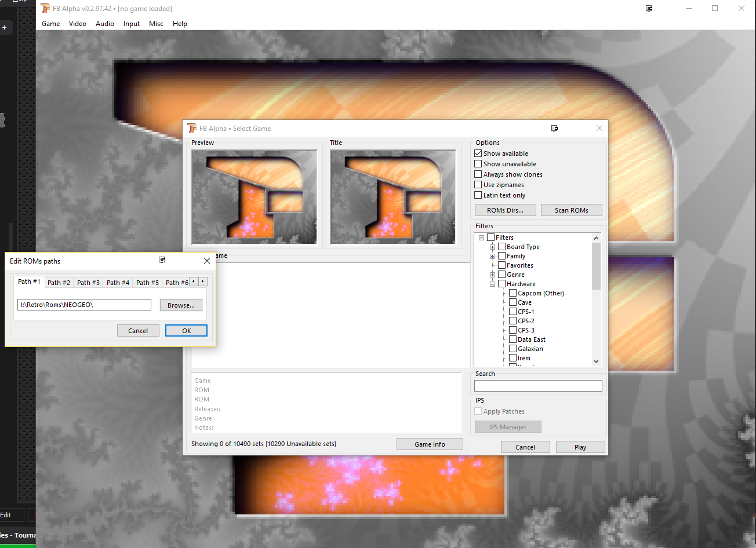Check the Irem hardware filter
756x548 pixels.
click(513, 358)
